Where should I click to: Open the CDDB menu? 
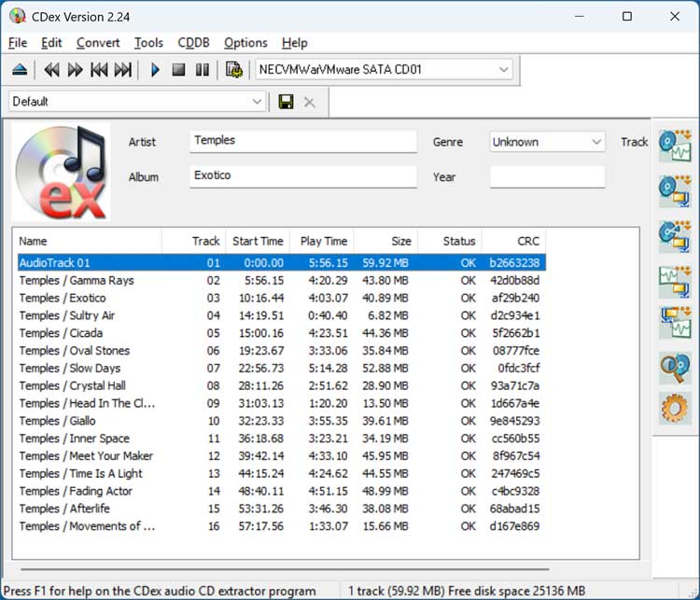point(193,43)
